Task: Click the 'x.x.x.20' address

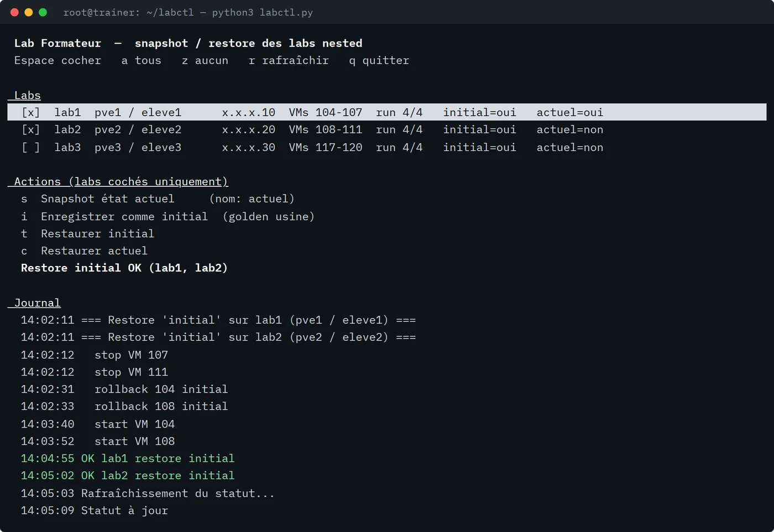Action: [249, 129]
